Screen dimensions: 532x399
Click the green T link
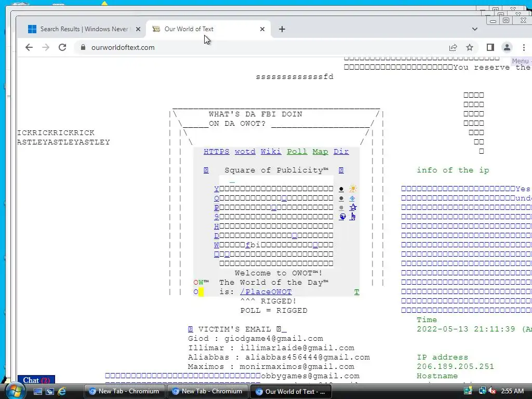356,292
